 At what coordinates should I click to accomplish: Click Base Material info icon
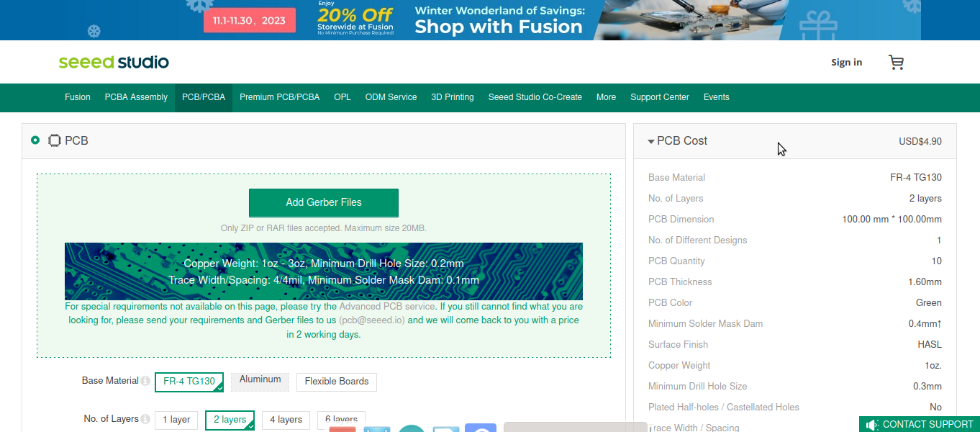click(145, 381)
